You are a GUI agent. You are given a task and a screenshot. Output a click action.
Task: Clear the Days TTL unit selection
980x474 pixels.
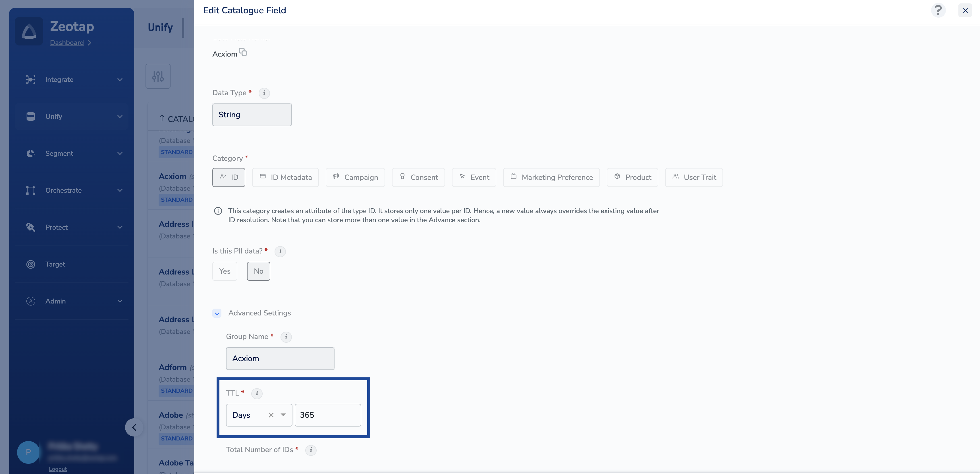tap(271, 415)
